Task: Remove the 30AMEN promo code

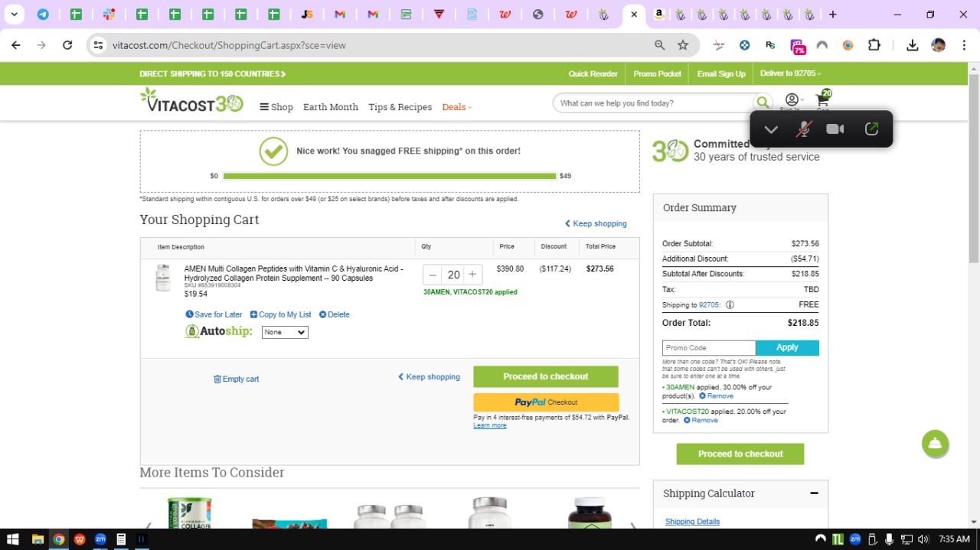Action: pyautogui.click(x=716, y=396)
